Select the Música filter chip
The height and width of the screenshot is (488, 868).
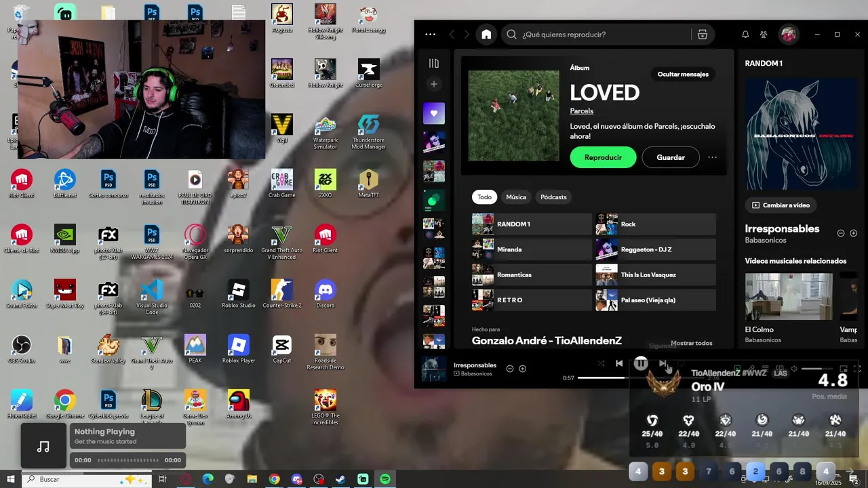click(x=516, y=197)
